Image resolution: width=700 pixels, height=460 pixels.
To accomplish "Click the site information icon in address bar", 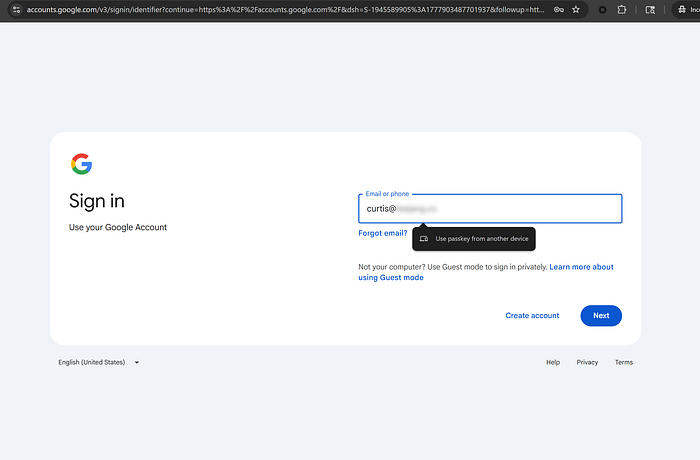I will 17,9.
